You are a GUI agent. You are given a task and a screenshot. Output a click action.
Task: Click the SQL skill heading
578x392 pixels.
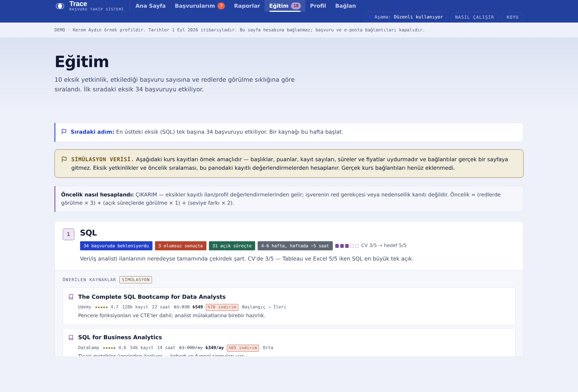(x=88, y=233)
